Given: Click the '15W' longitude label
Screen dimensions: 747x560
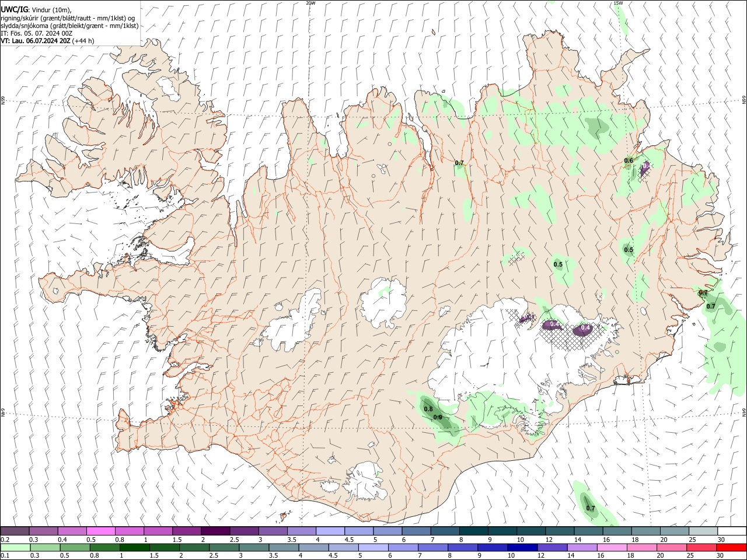Looking at the screenshot, I should pyautogui.click(x=618, y=3).
